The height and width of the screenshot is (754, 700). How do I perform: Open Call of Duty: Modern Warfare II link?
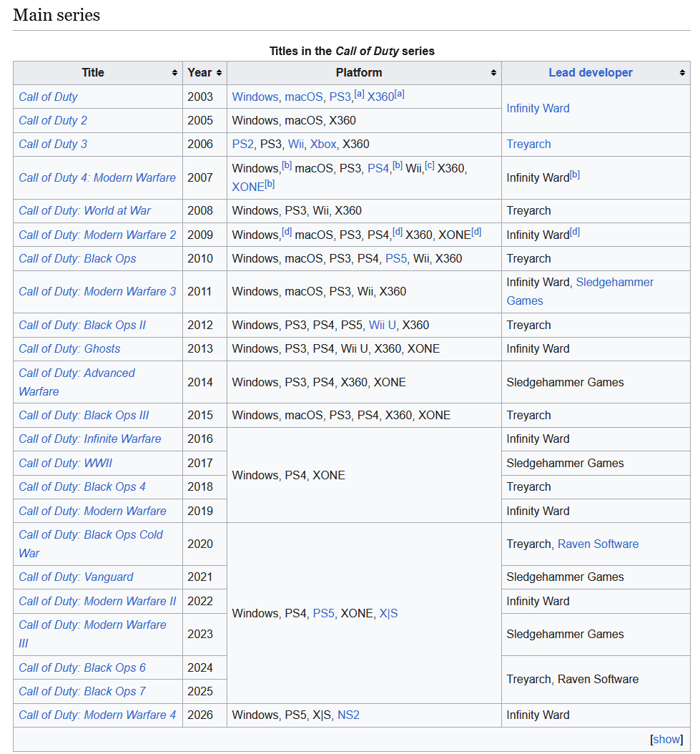(x=97, y=601)
